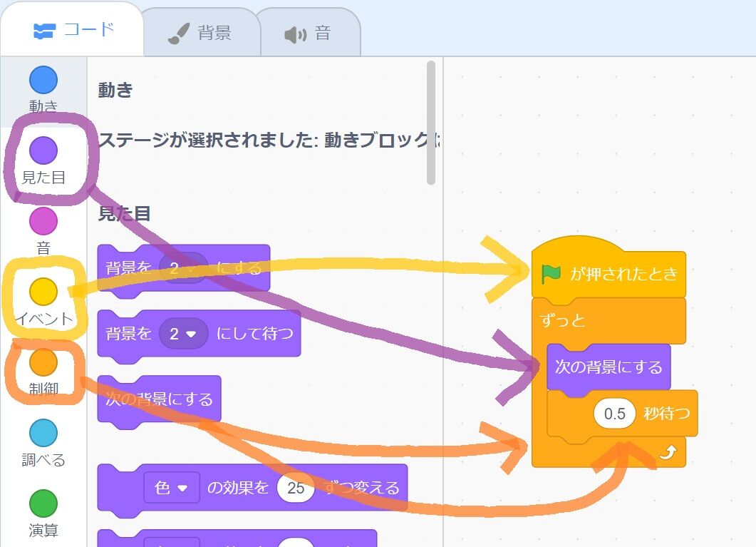Open backdrop dropdown in 背景を 2 にして待つ block
Image resolution: width=756 pixels, height=547 pixels.
183,333
